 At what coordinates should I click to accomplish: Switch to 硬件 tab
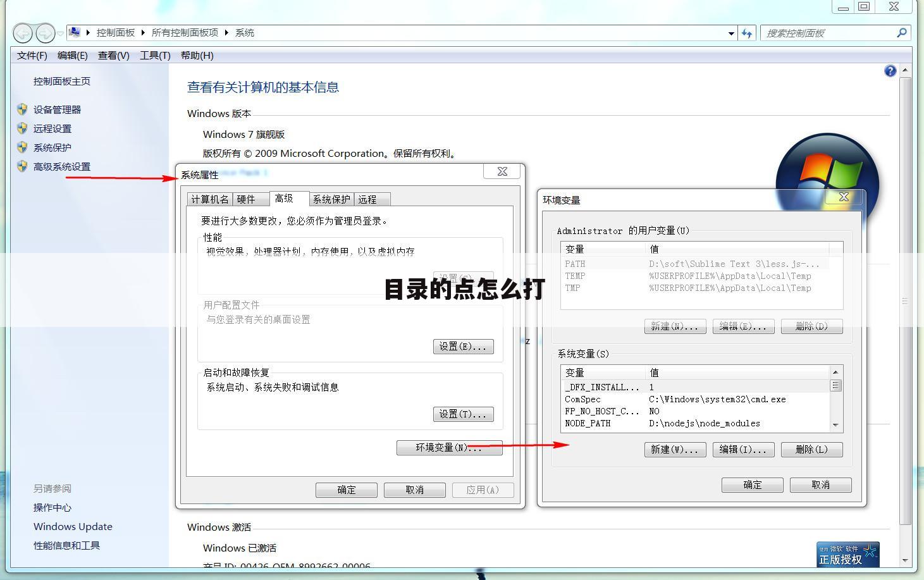(251, 199)
